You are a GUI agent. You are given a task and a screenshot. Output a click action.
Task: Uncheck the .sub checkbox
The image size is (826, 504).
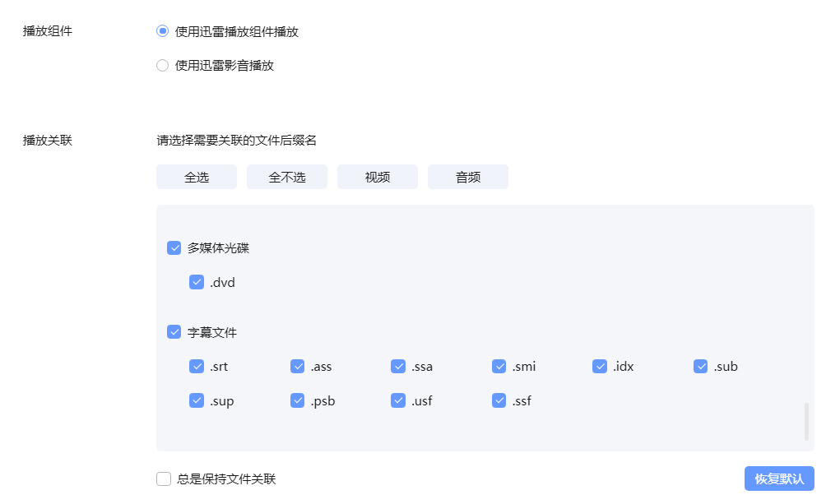(x=701, y=366)
